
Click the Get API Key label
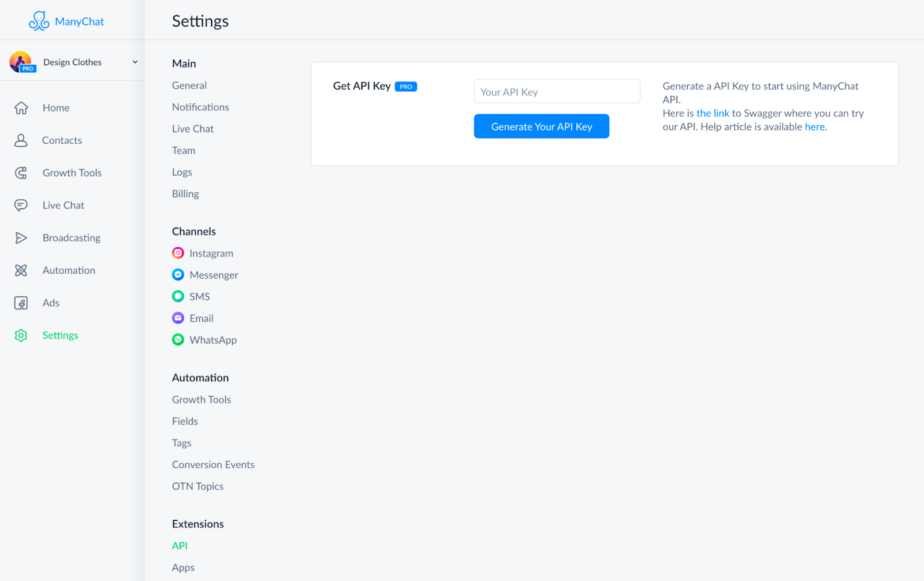pyautogui.click(x=362, y=86)
